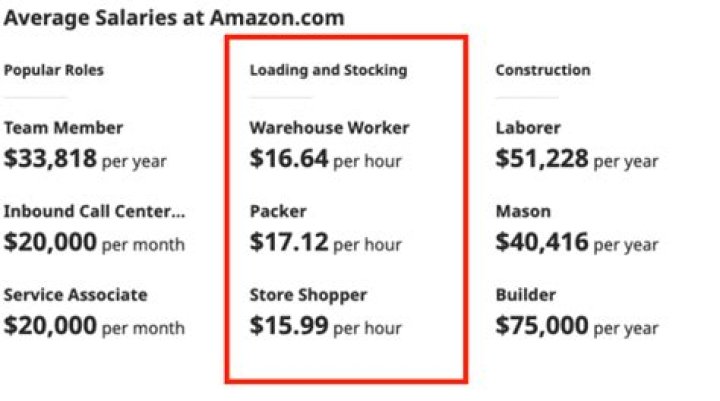The image size is (720, 401).
Task: Click the $51,228 per year figure
Action: click(x=577, y=159)
